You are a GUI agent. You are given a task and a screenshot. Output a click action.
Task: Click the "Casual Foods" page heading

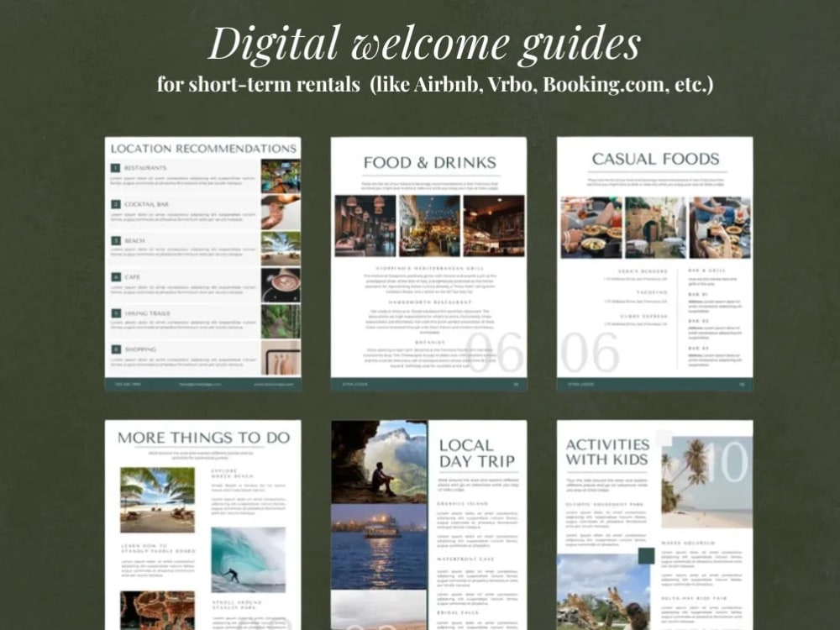[x=656, y=159]
